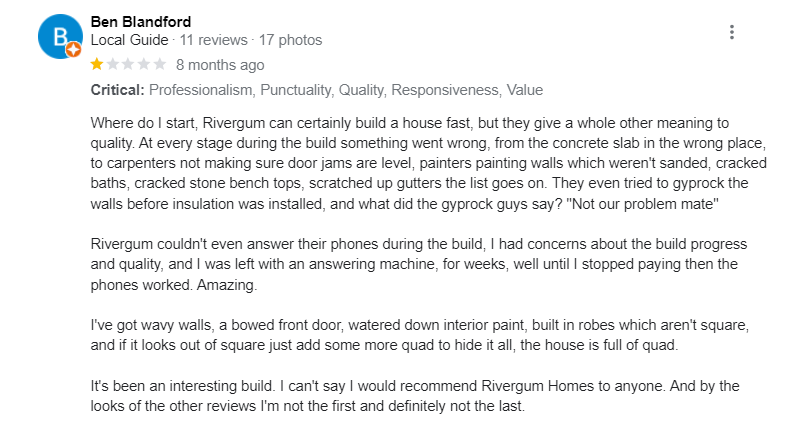Click the 'Professionalism' critical attribute
The height and width of the screenshot is (421, 785).
click(x=201, y=90)
